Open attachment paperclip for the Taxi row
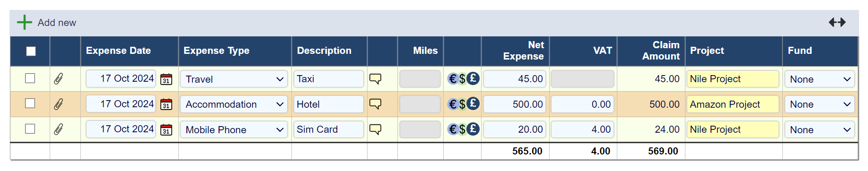This screenshot has height=171, width=868. 58,78
